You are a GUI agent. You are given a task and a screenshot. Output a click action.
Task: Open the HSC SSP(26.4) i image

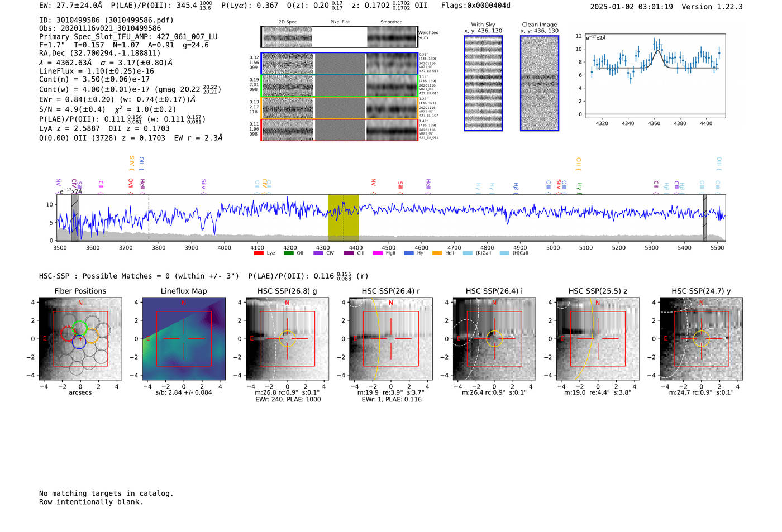(x=494, y=339)
